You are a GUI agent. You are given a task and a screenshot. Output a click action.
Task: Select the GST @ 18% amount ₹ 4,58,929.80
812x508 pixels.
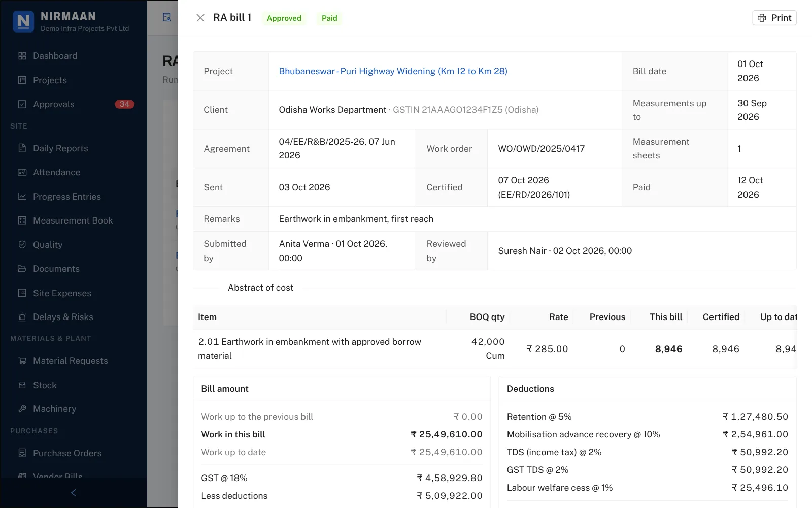coord(449,478)
